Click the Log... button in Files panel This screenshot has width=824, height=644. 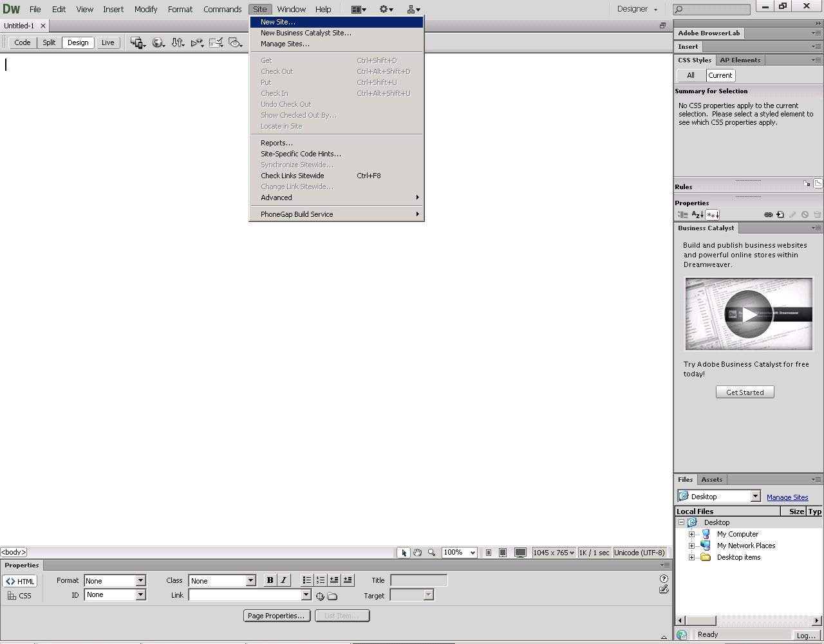tap(806, 635)
